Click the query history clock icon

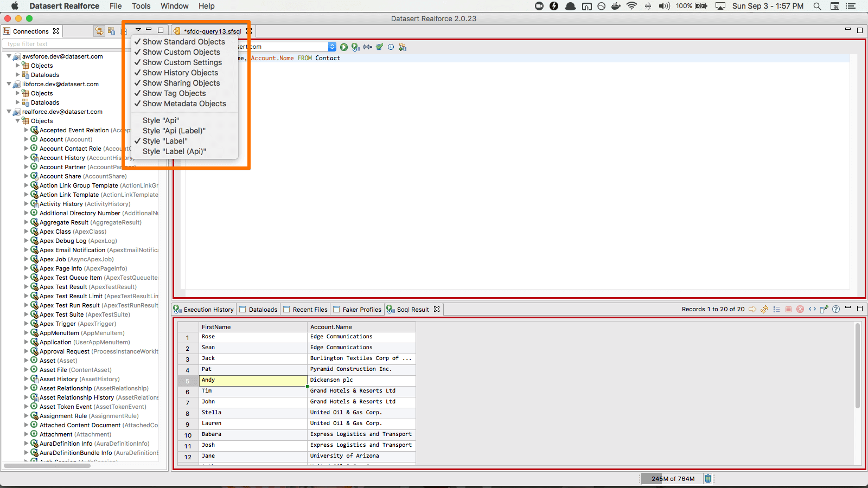(391, 47)
